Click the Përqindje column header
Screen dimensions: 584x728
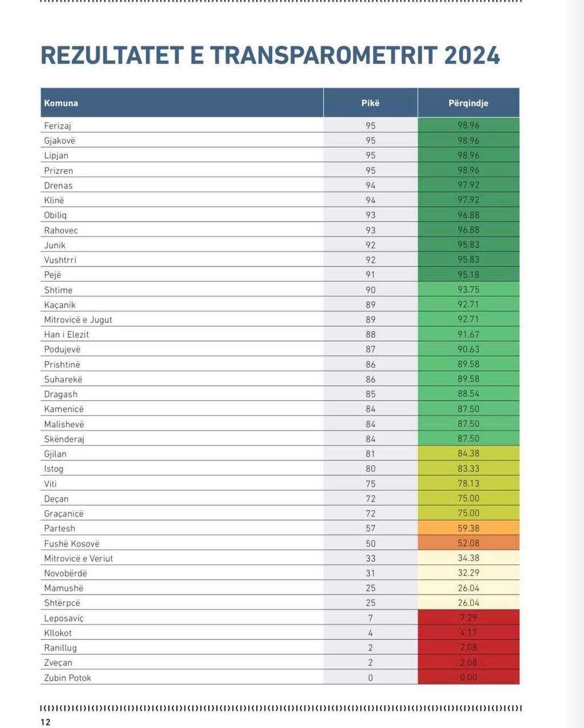pos(468,103)
